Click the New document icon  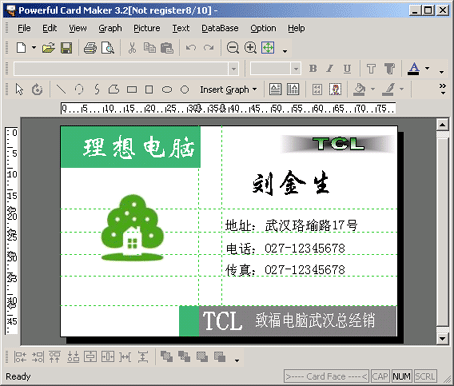21,48
